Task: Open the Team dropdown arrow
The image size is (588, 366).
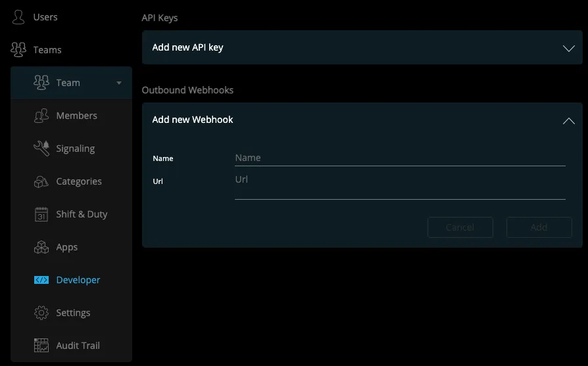Action: (119, 83)
